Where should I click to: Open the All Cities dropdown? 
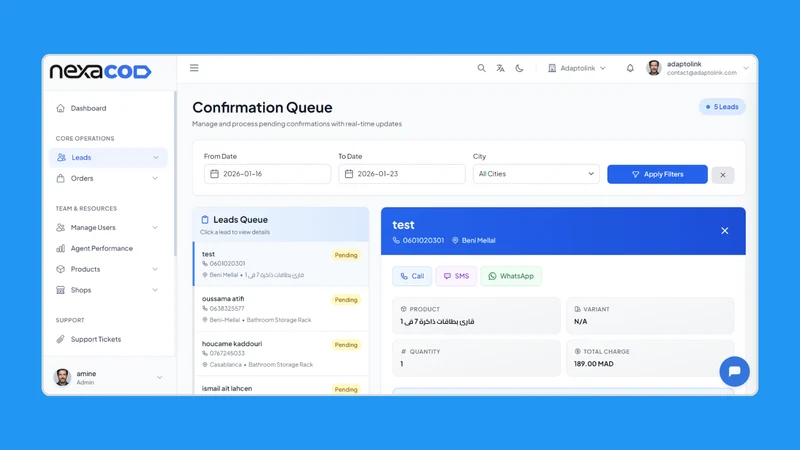tap(536, 174)
